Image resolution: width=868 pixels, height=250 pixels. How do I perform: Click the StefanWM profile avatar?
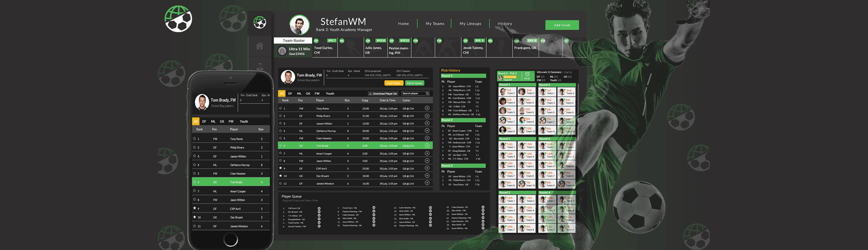click(299, 25)
